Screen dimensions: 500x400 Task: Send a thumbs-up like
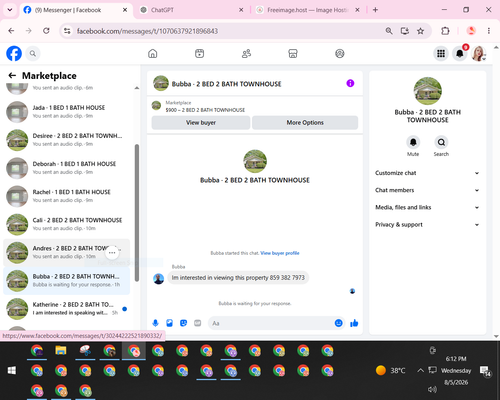(x=354, y=323)
